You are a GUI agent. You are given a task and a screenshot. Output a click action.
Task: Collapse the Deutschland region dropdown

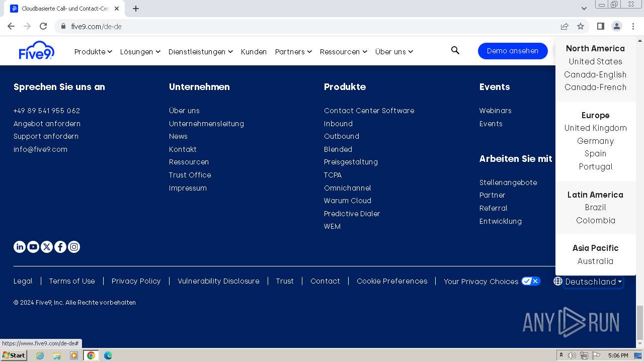[594, 282]
